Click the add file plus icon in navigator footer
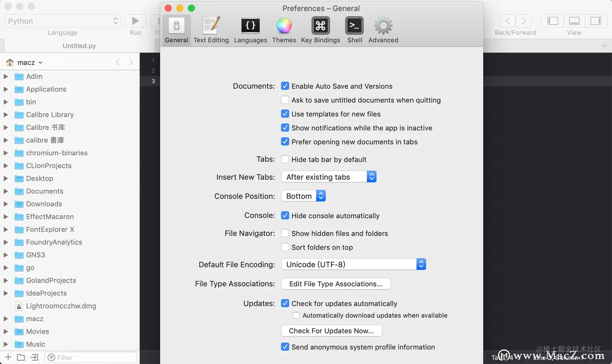Viewport: 612px width, 364px height. click(8, 357)
